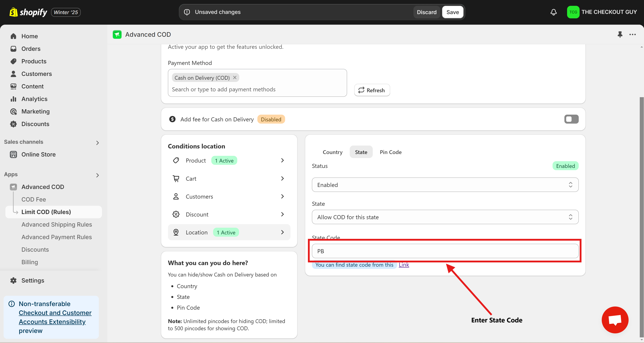The width and height of the screenshot is (644, 343).
Task: Click the Settings gear icon
Action: (x=13, y=280)
